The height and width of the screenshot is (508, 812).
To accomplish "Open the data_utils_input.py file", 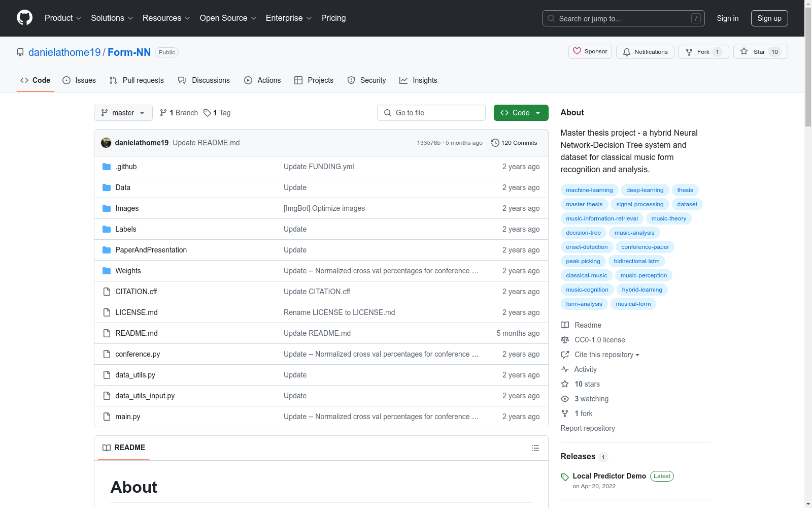I will 145,396.
